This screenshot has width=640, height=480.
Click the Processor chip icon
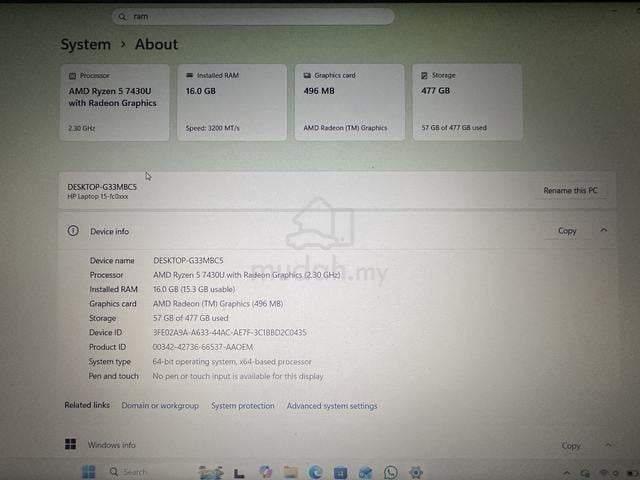pos(72,76)
